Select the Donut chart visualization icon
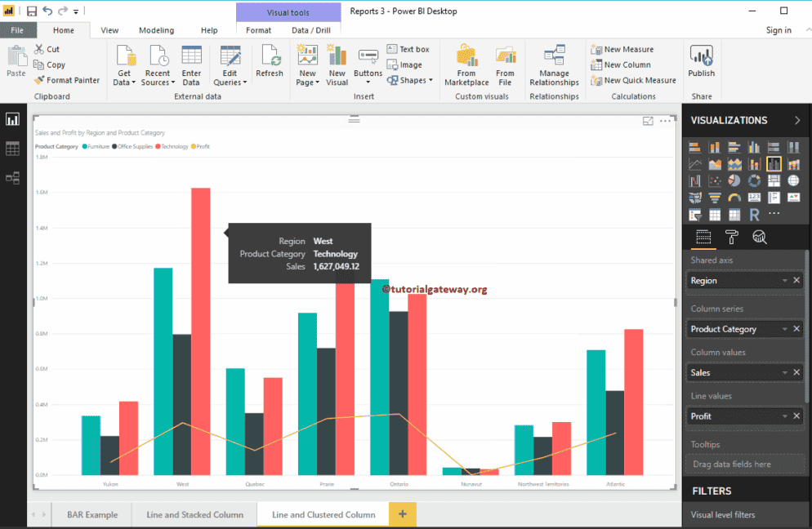Viewport: 812px width, 529px height. 755,180
